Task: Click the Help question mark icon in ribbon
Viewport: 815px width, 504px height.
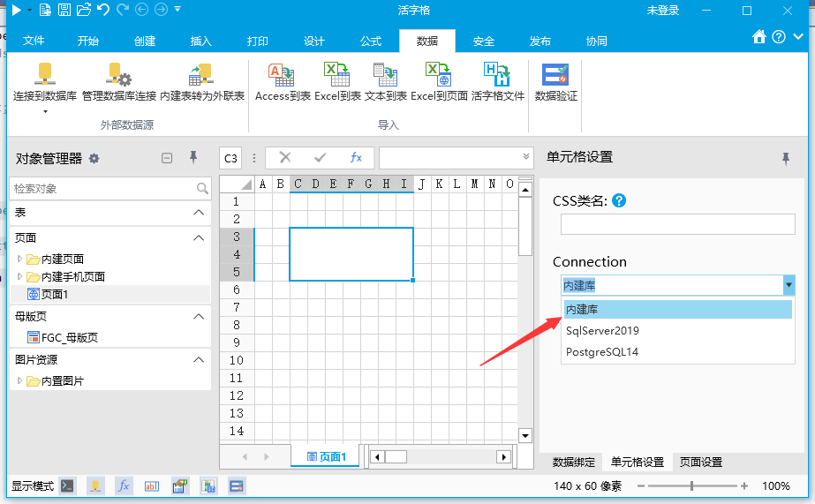Action: click(x=779, y=37)
